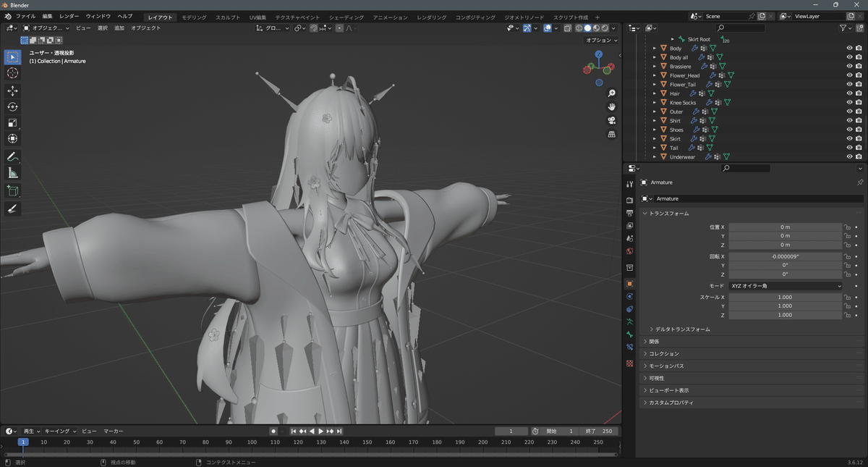Hide the Hair object in the viewport
868x467 pixels.
coord(848,93)
